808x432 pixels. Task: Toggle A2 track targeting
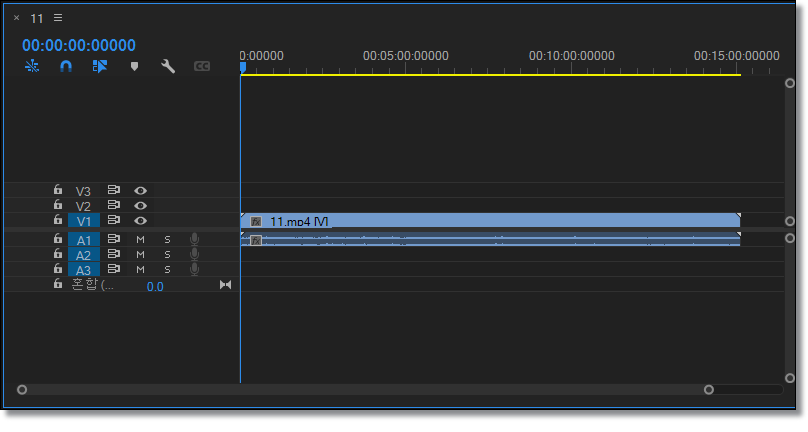(83, 255)
